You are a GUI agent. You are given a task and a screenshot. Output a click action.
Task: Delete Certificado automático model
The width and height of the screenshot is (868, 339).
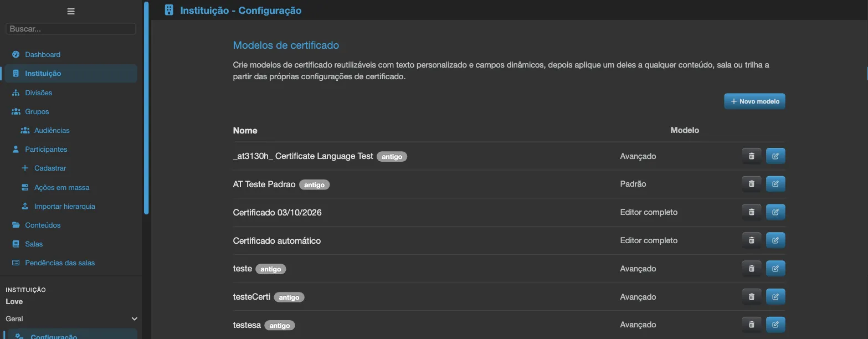[752, 240]
